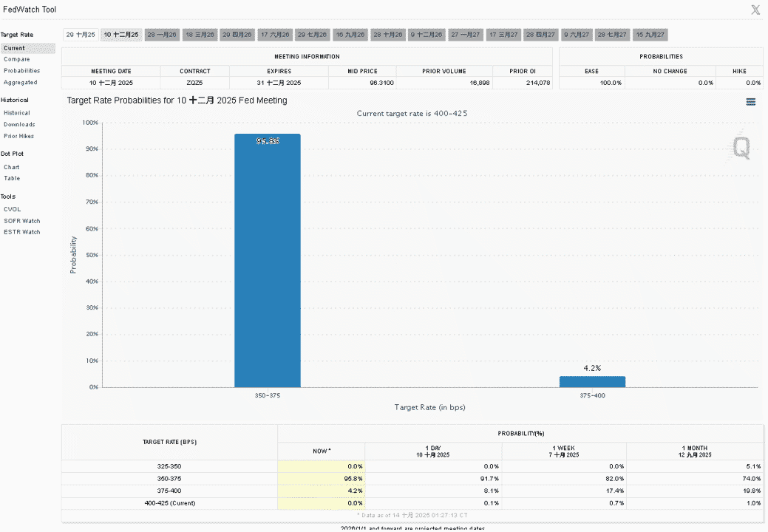The image size is (768, 532).
Task: Click the NOW * column header
Action: (x=322, y=451)
